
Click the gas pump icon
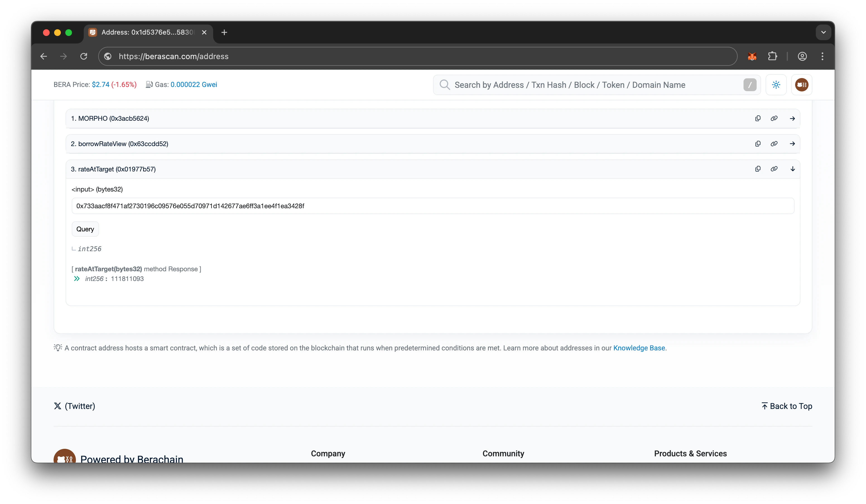tap(149, 85)
